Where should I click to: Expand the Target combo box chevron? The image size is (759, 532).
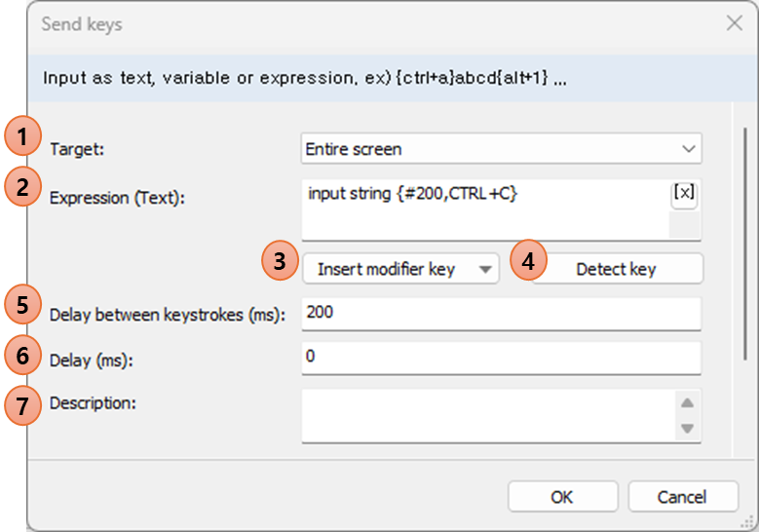point(689,149)
